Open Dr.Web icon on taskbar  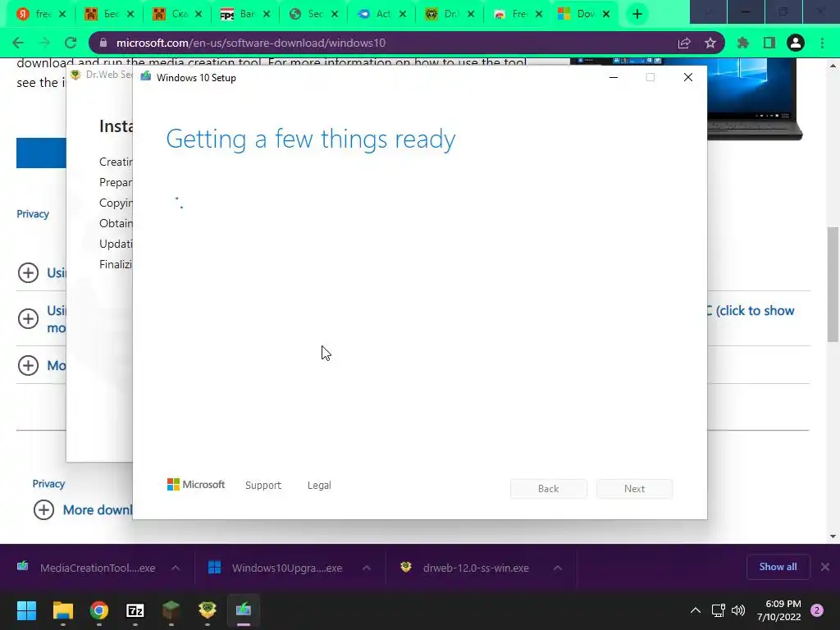point(208,610)
